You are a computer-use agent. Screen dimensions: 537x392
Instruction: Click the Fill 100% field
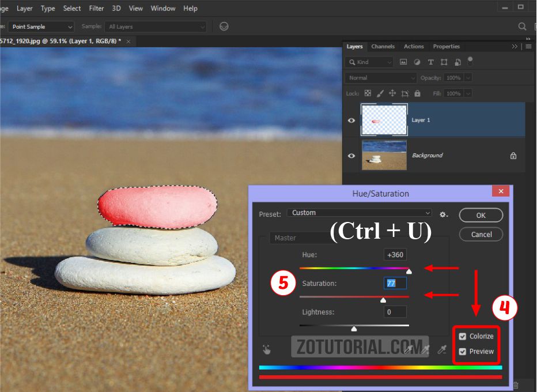pyautogui.click(x=454, y=93)
